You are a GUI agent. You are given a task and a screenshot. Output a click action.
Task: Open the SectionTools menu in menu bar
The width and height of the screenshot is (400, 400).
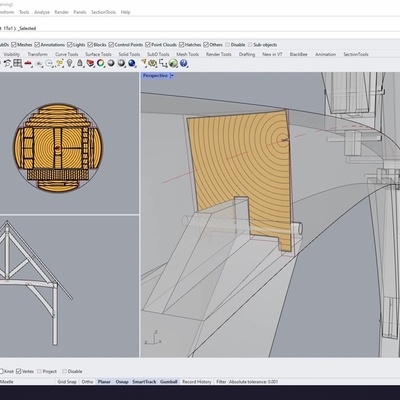pos(103,12)
